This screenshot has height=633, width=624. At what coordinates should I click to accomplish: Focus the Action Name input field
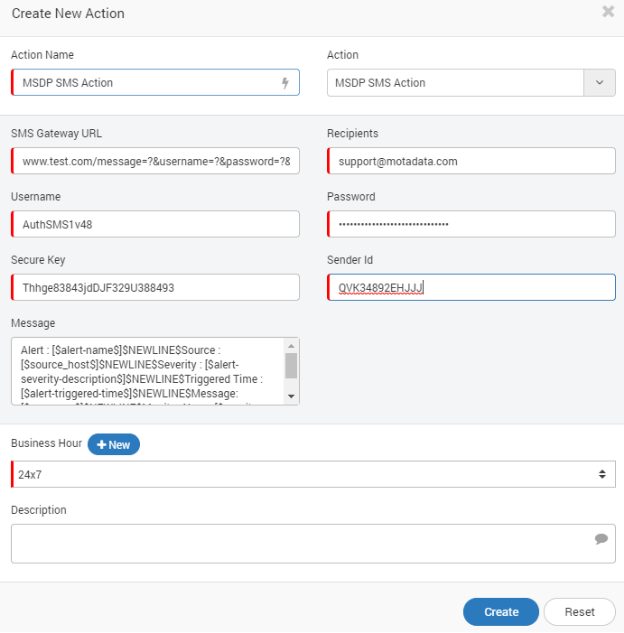coord(155,83)
